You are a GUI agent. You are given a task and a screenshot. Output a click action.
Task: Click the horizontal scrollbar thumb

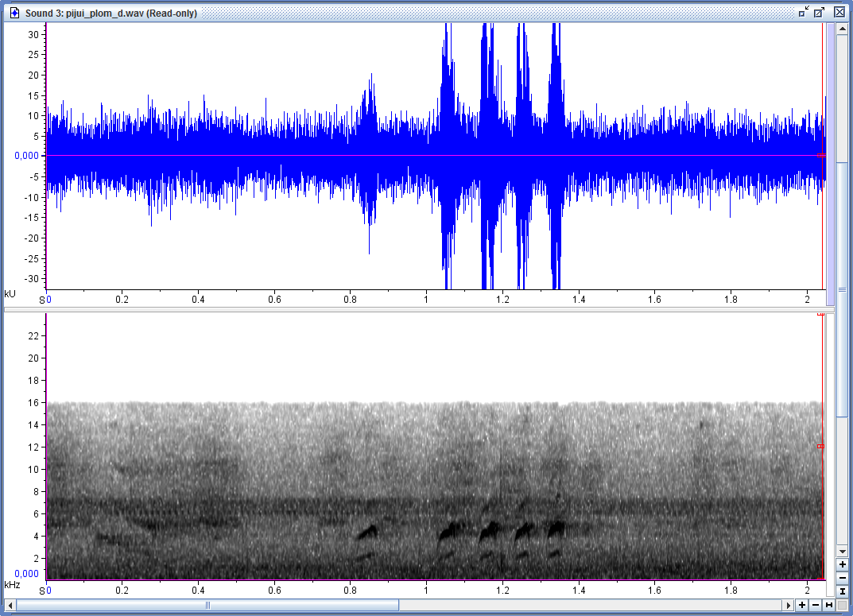click(x=207, y=606)
